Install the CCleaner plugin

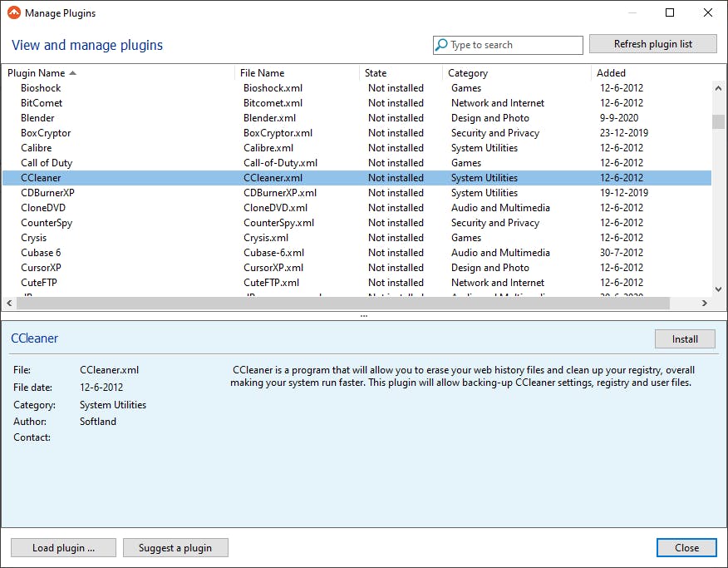click(x=685, y=339)
